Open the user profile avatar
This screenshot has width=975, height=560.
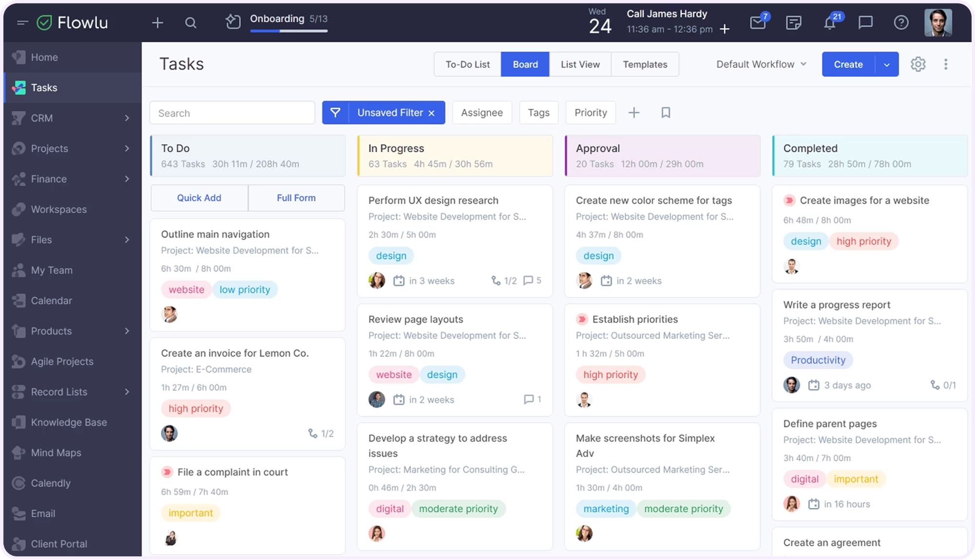(x=938, y=22)
